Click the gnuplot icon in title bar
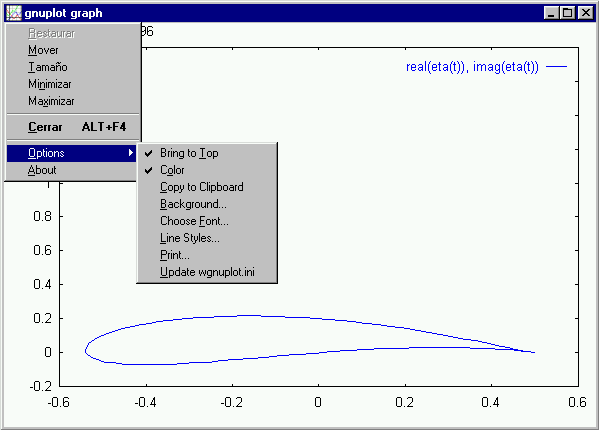The height and width of the screenshot is (430, 599). click(14, 13)
